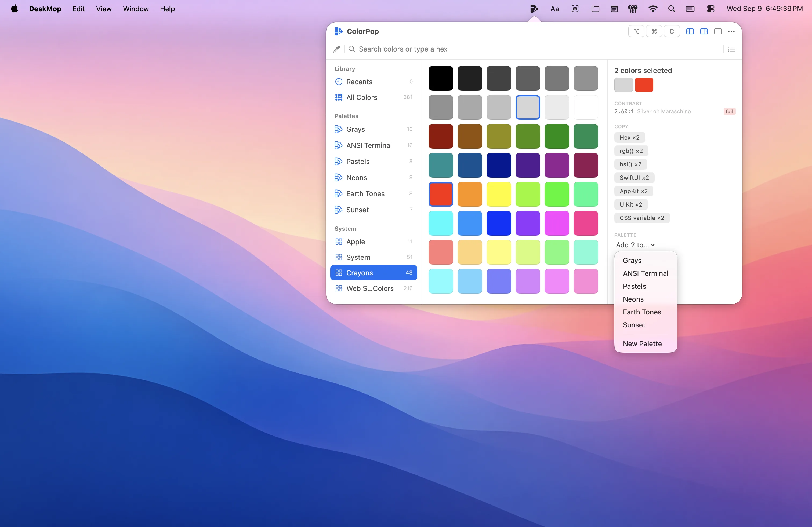Image resolution: width=812 pixels, height=527 pixels.
Task: Open Control Center in menu bar
Action: click(x=711, y=9)
